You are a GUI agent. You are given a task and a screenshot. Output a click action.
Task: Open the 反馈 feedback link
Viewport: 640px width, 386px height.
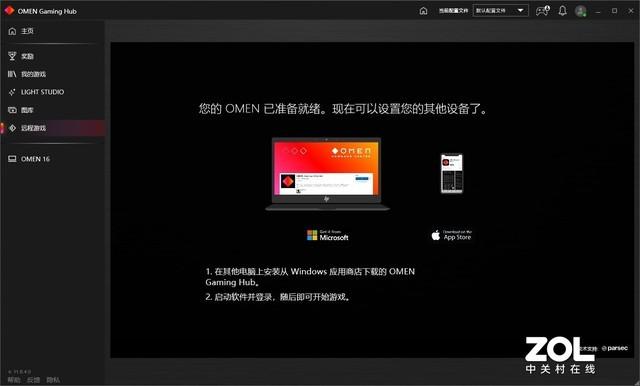pyautogui.click(x=33, y=380)
